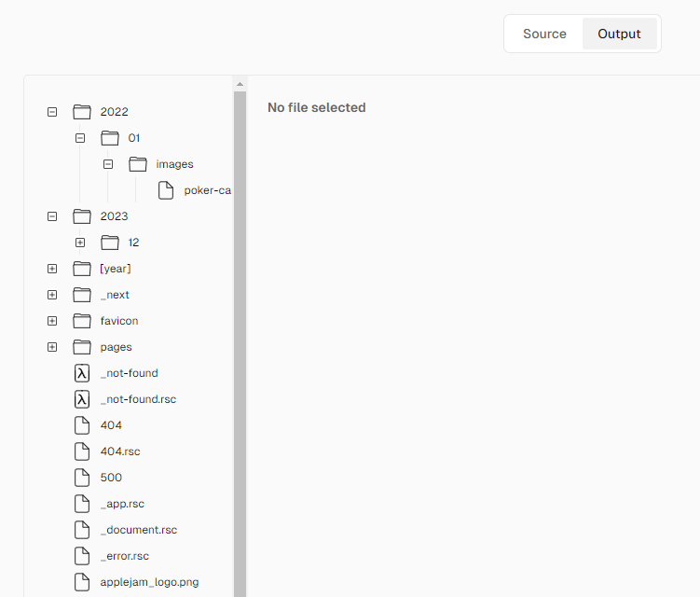Image resolution: width=700 pixels, height=597 pixels.
Task: Collapse the images folder
Action: [x=108, y=164]
